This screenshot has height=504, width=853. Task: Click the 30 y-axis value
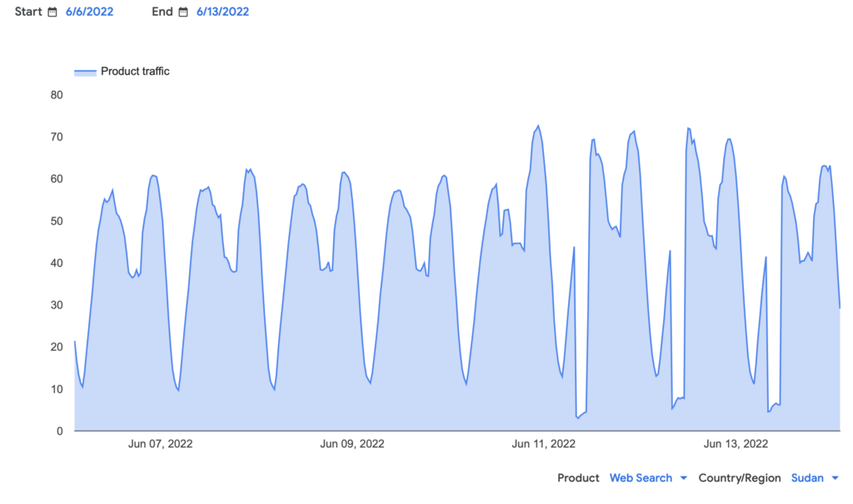pyautogui.click(x=57, y=305)
